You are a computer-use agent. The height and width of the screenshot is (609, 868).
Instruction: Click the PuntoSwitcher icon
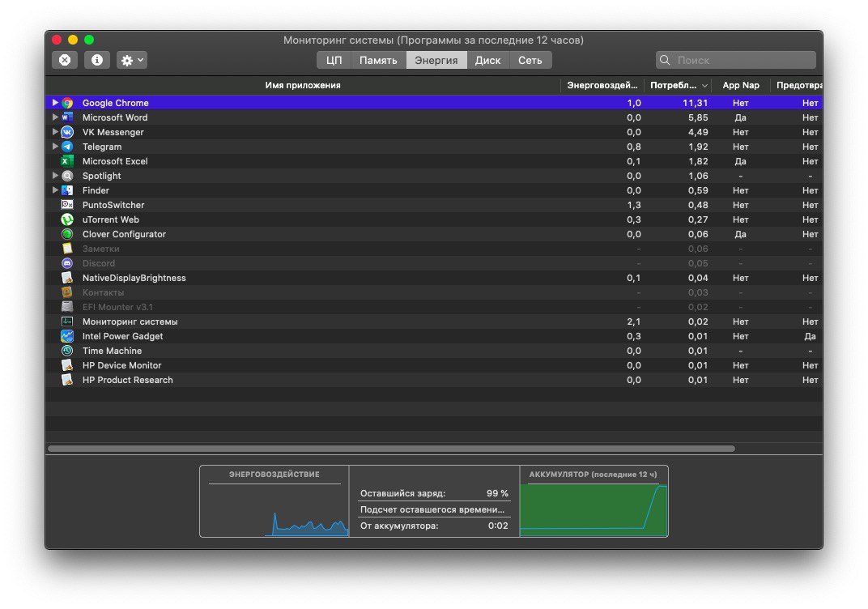point(67,205)
